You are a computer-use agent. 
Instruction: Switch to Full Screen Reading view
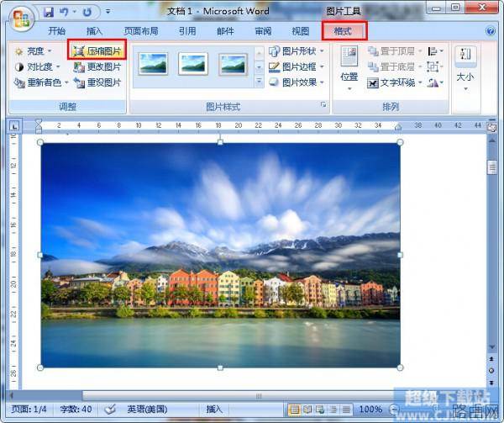click(307, 410)
